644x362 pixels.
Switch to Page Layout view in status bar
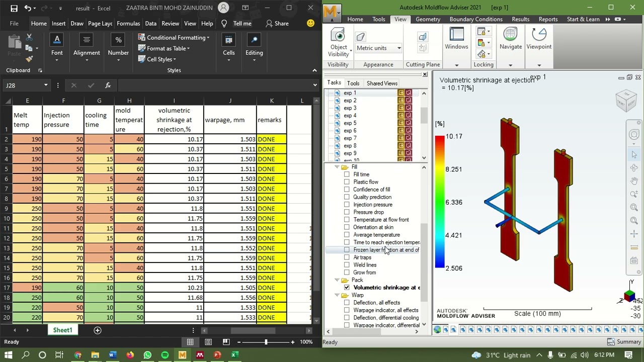208,342
